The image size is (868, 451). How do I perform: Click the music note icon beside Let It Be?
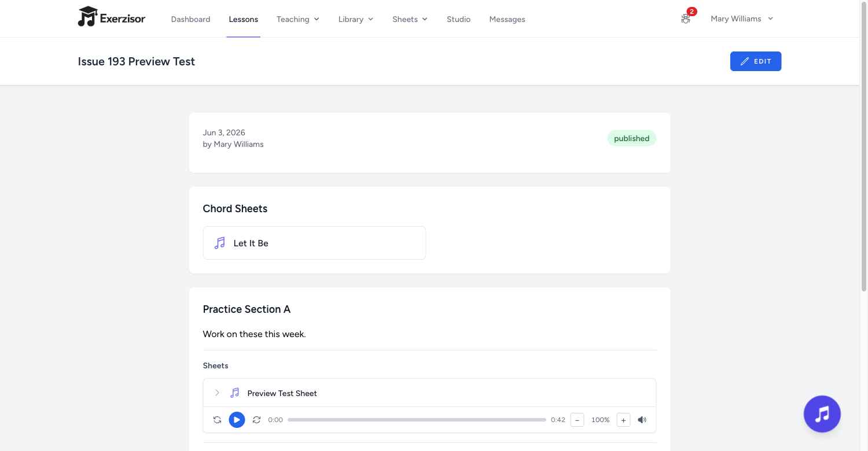(219, 243)
